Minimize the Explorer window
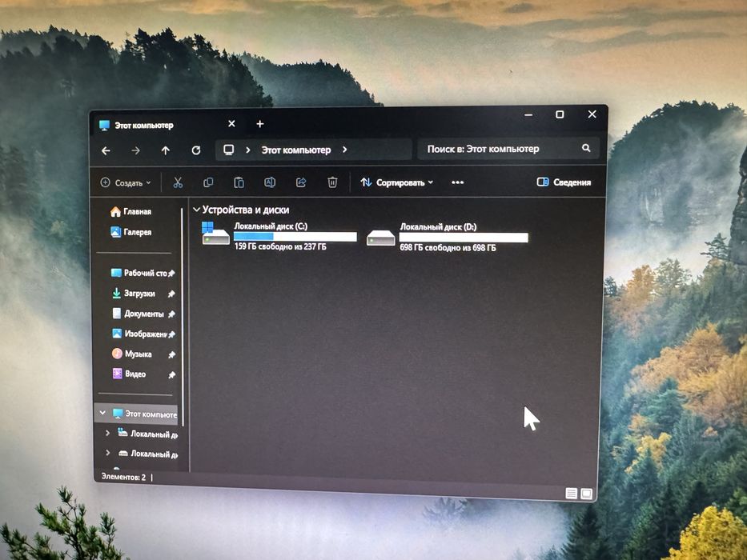747x560 pixels. pos(528,115)
